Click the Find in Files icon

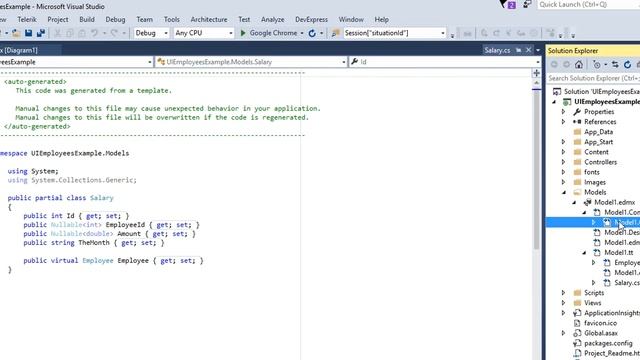(x=336, y=33)
